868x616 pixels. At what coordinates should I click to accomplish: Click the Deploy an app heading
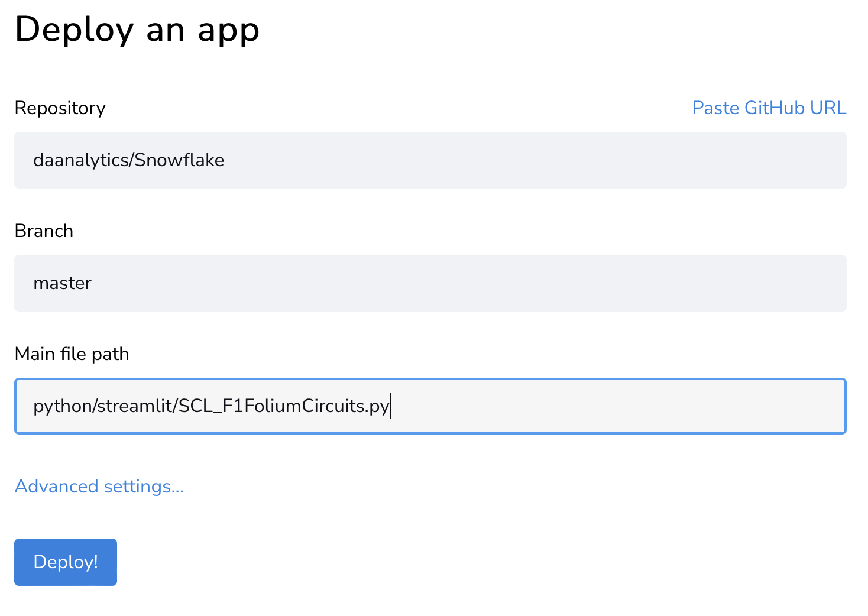pos(137,30)
